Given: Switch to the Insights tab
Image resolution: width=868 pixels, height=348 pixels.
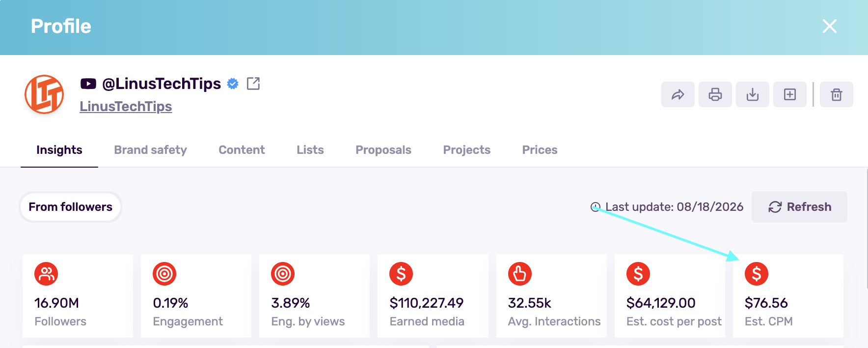Looking at the screenshot, I should [59, 150].
